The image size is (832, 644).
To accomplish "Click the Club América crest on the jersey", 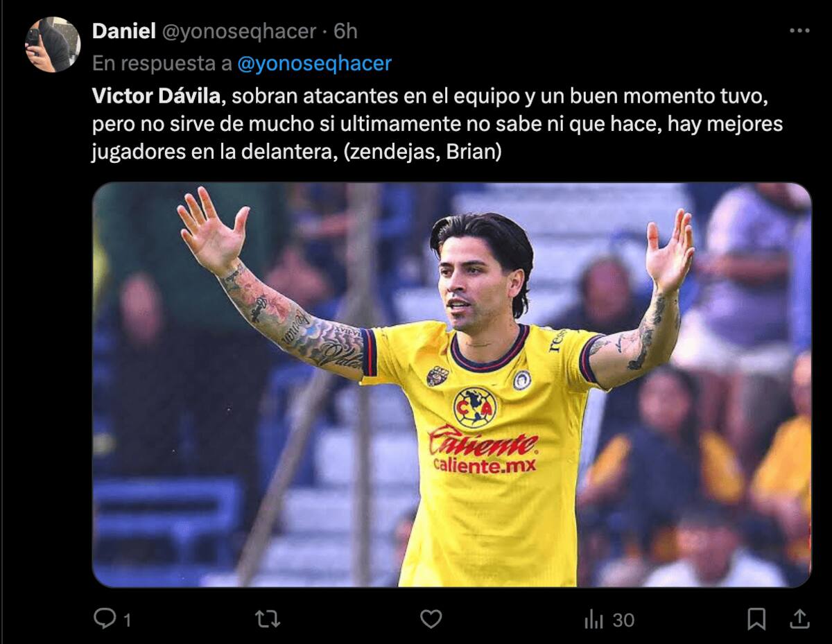I will [x=474, y=407].
